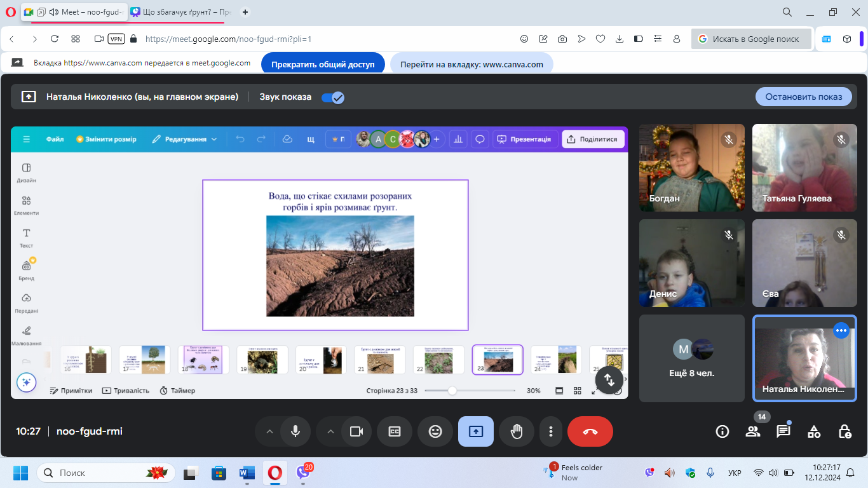The image size is (868, 488).
Task: Click the slide title text about вода
Action: 340,201
